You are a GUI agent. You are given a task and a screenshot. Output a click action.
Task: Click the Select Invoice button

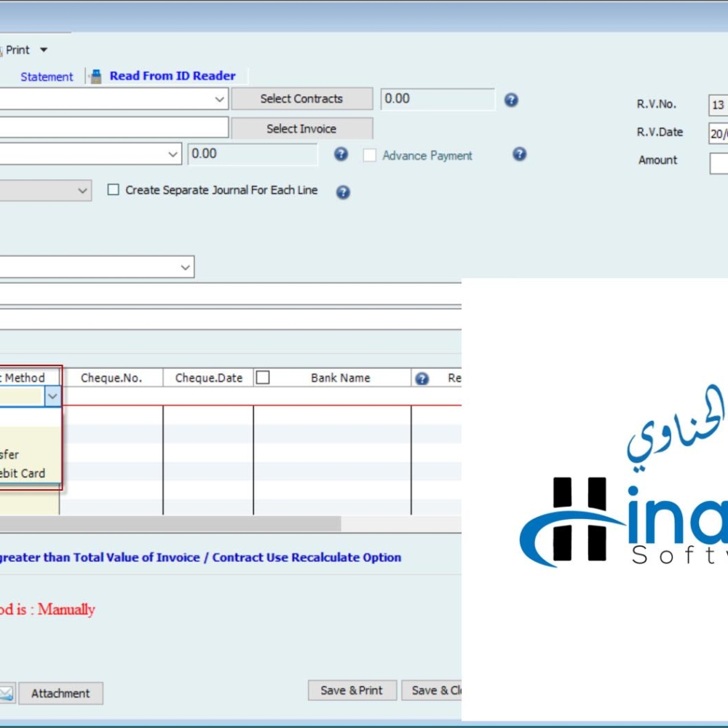[302, 129]
